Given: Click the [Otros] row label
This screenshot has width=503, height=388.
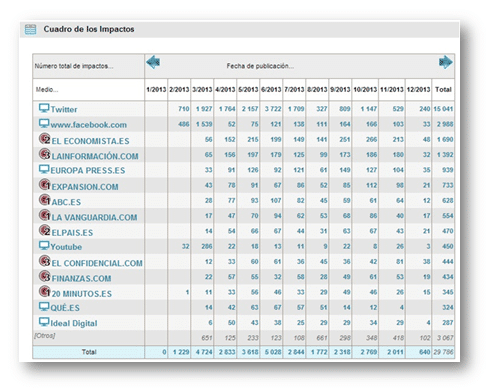Looking at the screenshot, I should [x=45, y=336].
